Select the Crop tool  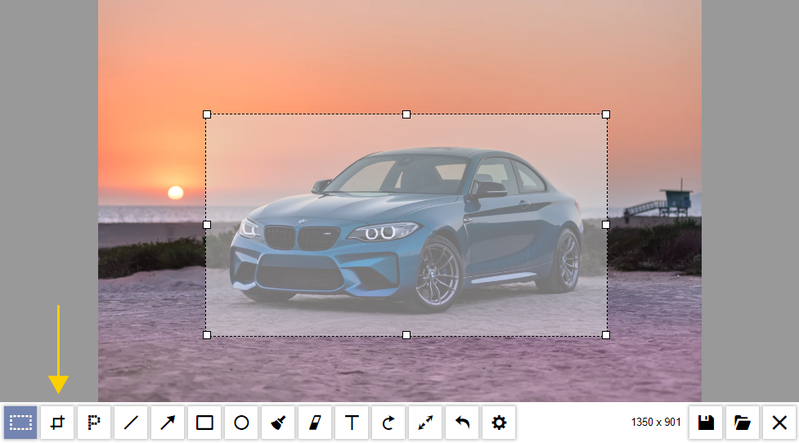(58, 423)
